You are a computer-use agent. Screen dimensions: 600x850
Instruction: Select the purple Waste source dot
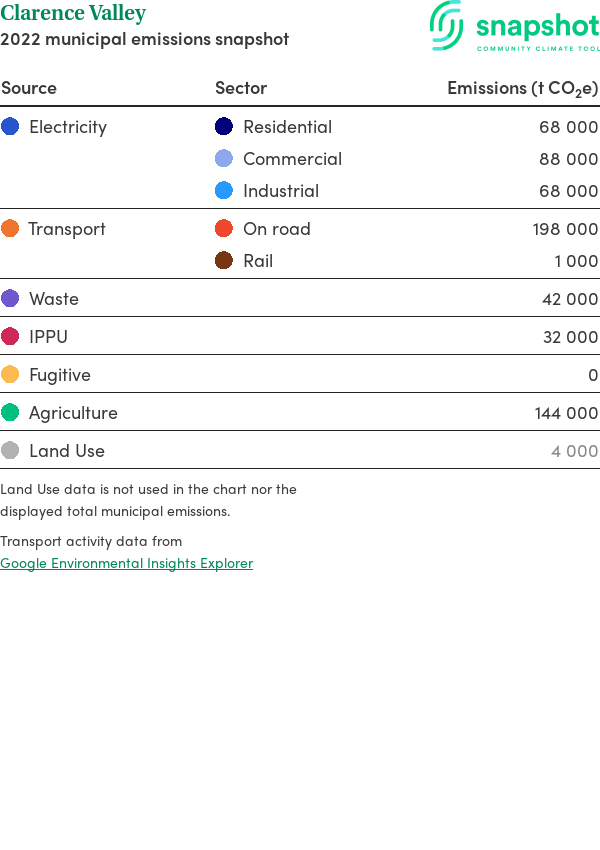(10, 298)
